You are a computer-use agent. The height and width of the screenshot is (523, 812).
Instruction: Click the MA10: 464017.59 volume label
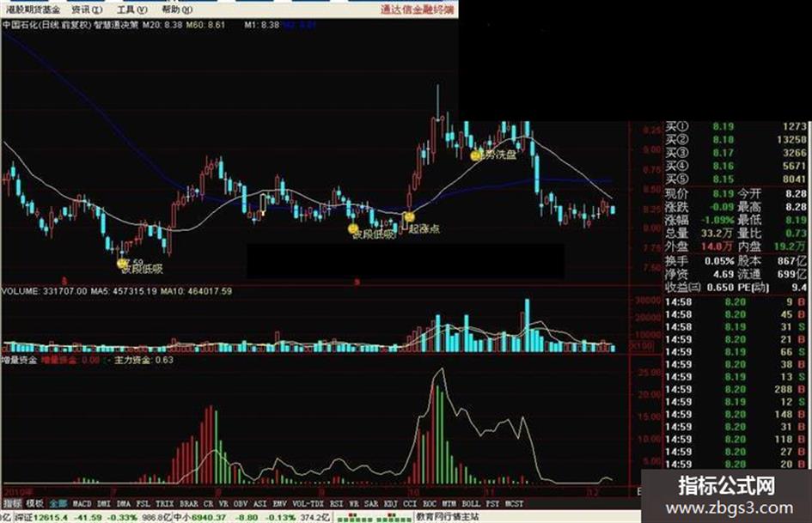point(196,291)
